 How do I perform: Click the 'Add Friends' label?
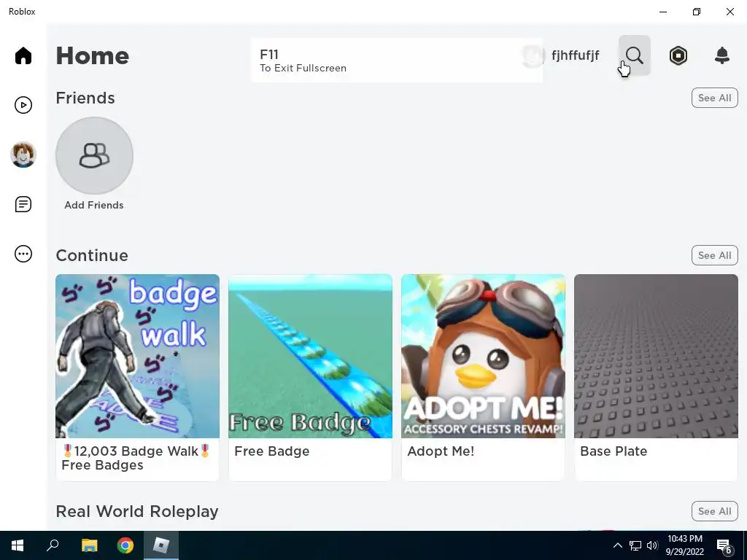[94, 205]
